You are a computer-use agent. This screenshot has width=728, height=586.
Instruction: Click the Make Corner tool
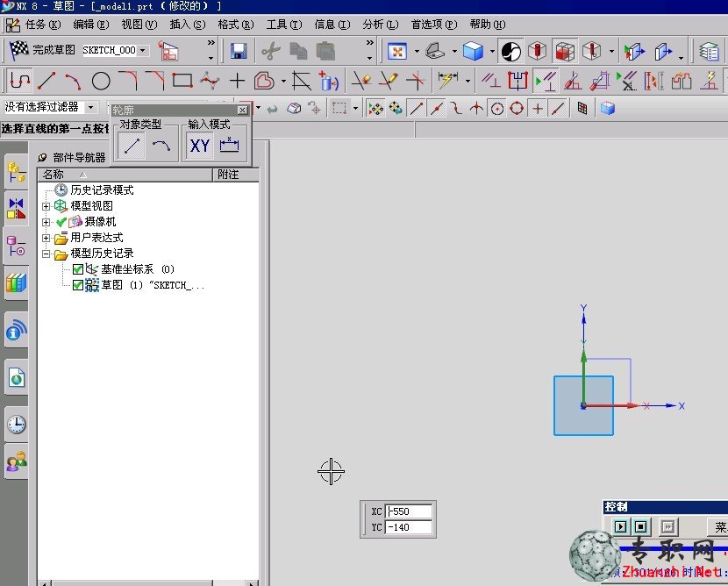416,81
